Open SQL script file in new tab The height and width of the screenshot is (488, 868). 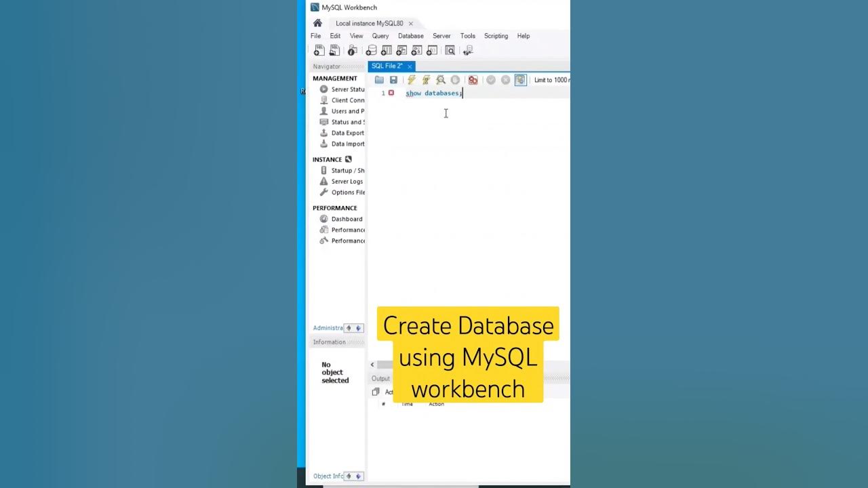point(334,51)
